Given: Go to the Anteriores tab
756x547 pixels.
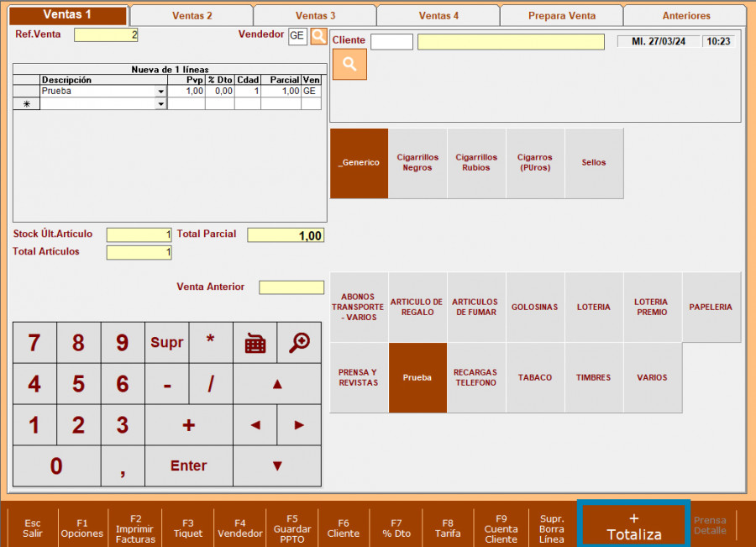Looking at the screenshot, I should 685,16.
